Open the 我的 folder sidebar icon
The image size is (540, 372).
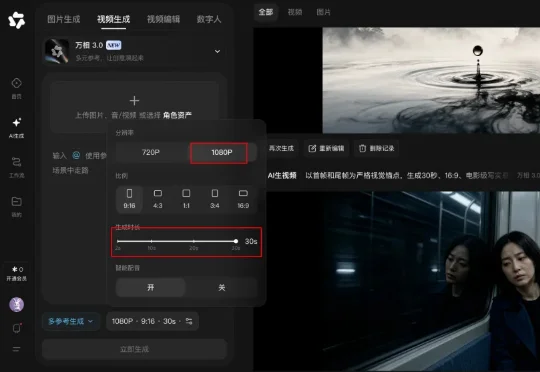pos(17,207)
